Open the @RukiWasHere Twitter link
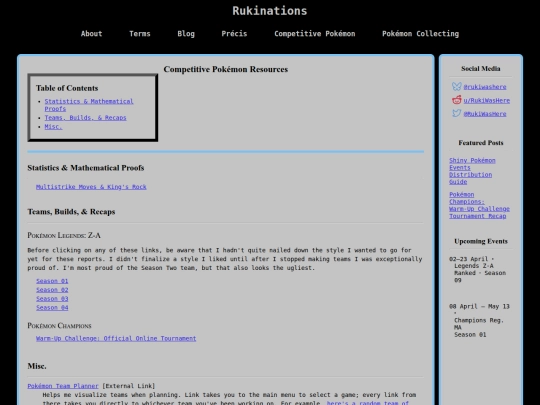The width and height of the screenshot is (540, 405). pos(485,114)
